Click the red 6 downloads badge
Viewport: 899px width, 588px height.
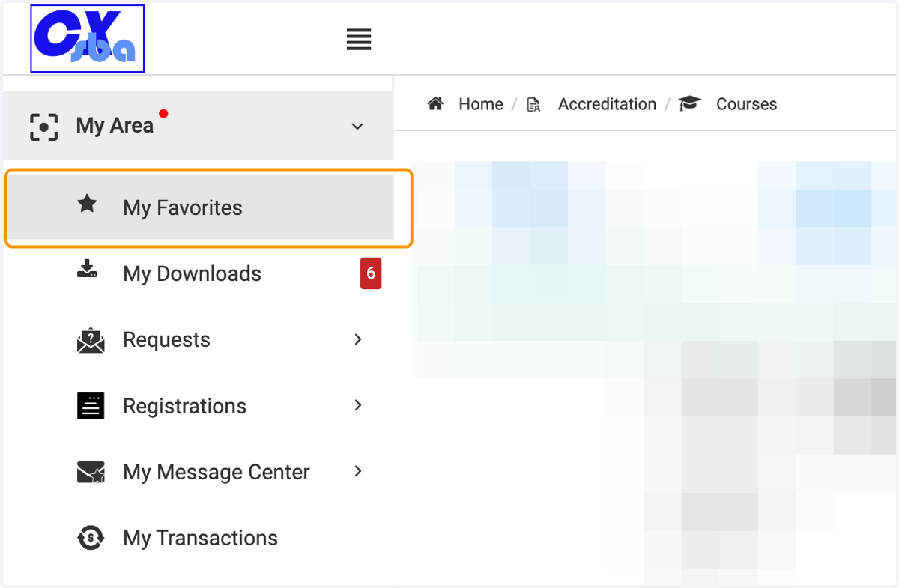click(371, 273)
